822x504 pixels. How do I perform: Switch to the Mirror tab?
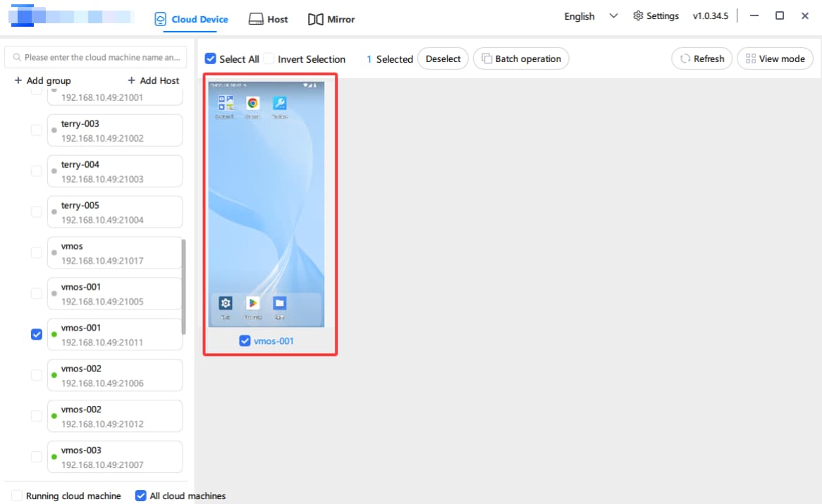331,19
